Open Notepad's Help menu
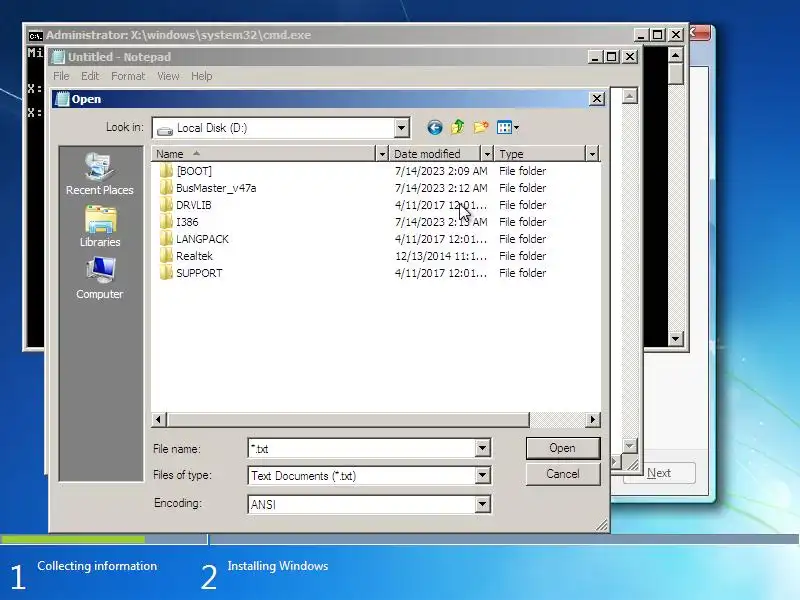Image resolution: width=800 pixels, height=600 pixels. 202,76
